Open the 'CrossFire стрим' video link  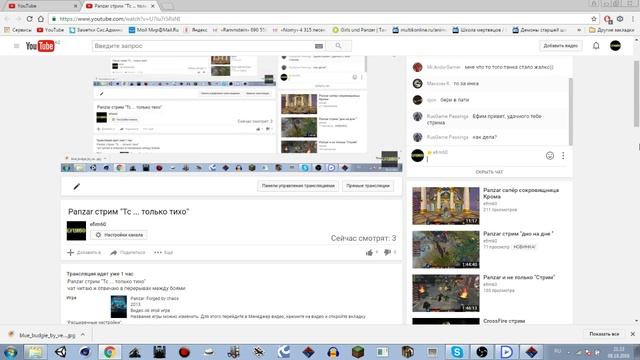[x=504, y=321]
